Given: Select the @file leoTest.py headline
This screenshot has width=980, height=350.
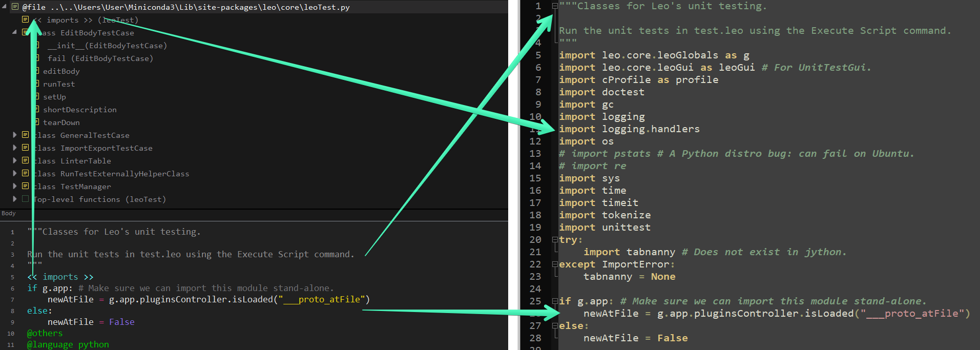Looking at the screenshot, I should pyautogui.click(x=186, y=7).
